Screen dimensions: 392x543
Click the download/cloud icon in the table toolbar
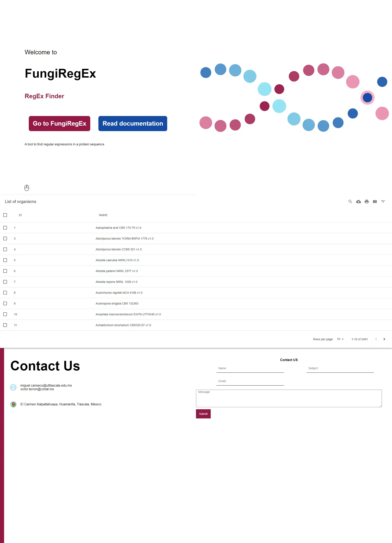coord(358,202)
